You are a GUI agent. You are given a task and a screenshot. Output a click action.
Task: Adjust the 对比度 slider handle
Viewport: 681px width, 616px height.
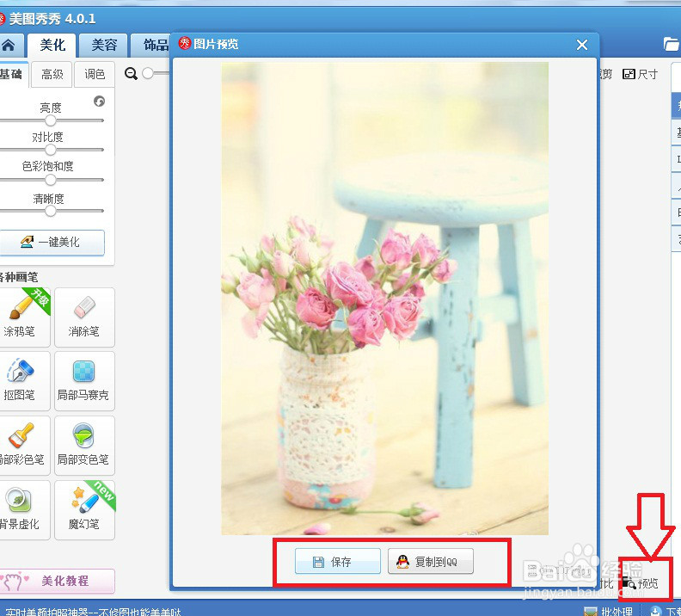click(51, 150)
